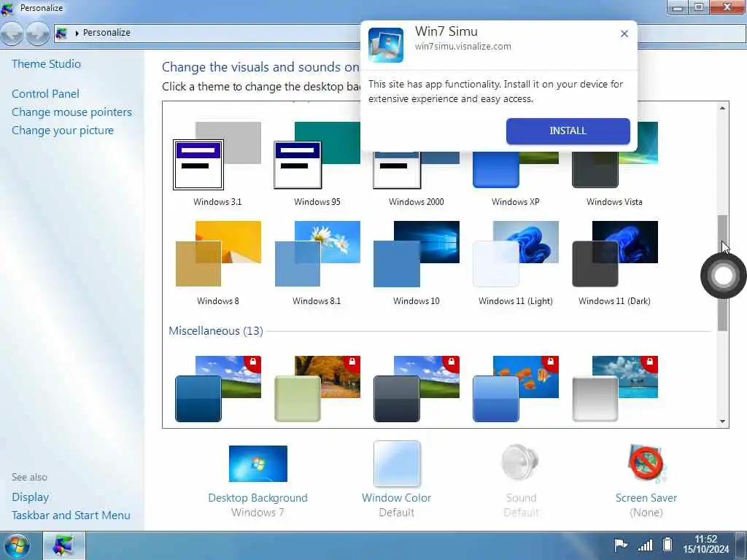The image size is (747, 560).
Task: Open the Sound settings icon
Action: [520, 462]
